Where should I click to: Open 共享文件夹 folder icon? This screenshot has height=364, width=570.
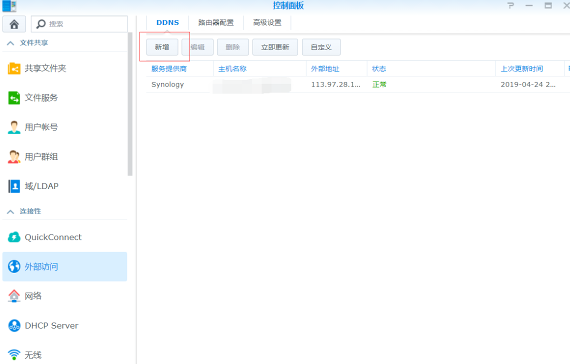coord(14,68)
